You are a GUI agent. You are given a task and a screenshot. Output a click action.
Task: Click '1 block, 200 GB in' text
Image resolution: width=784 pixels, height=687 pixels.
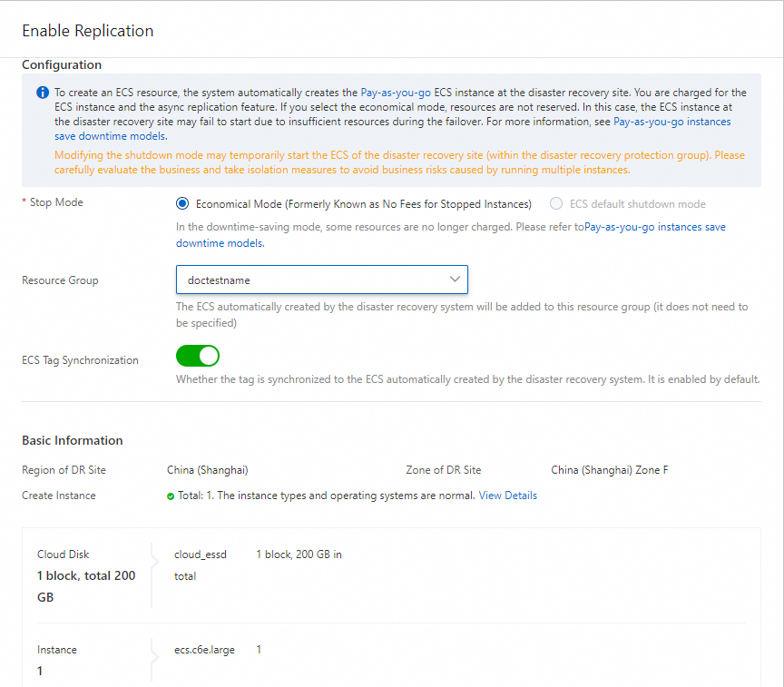point(299,555)
